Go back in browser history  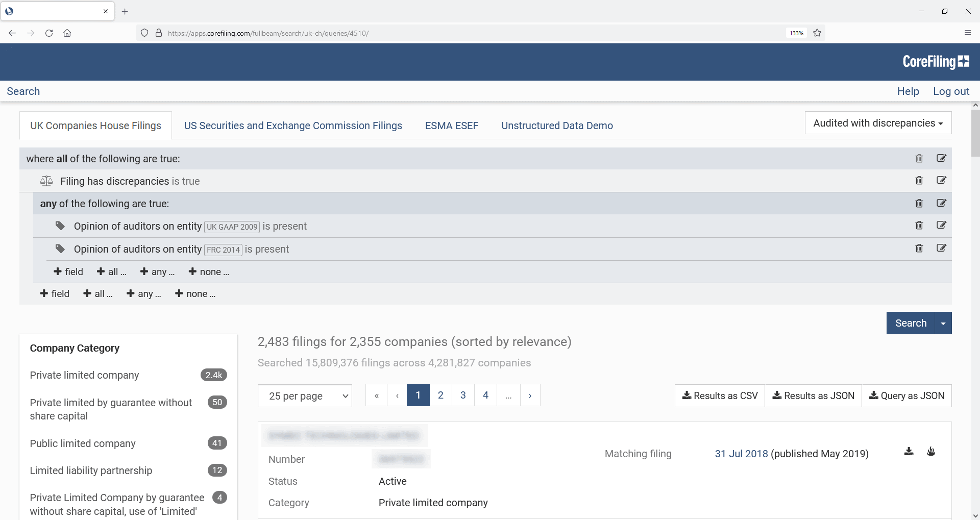(12, 33)
